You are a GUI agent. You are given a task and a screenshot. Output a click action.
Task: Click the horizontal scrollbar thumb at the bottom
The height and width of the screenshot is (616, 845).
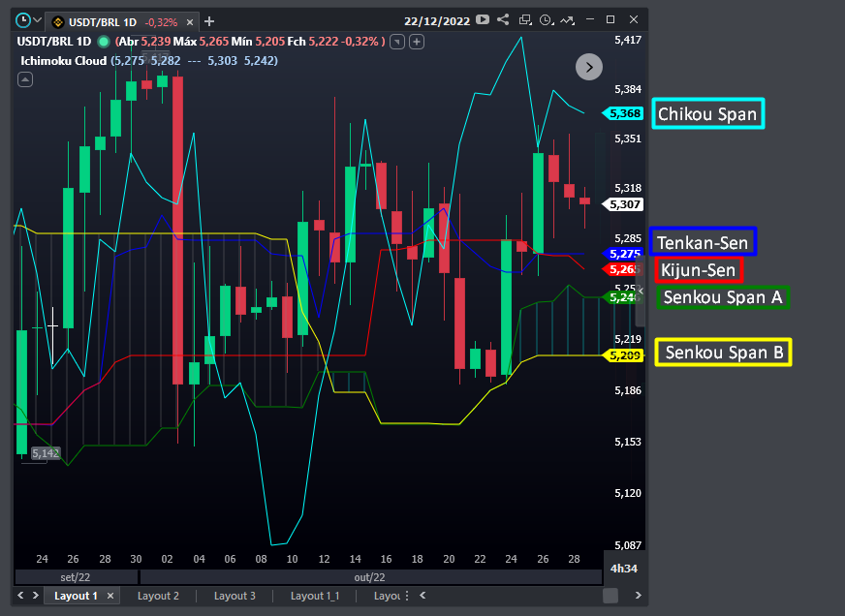tap(610, 596)
